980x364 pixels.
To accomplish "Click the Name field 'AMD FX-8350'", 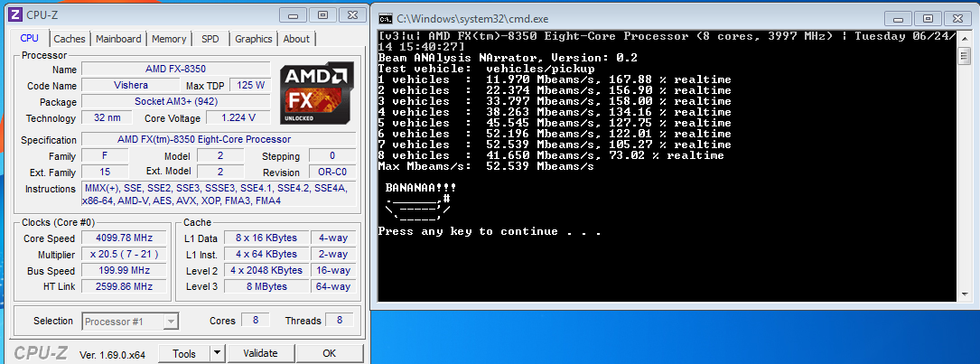I will [175, 70].
